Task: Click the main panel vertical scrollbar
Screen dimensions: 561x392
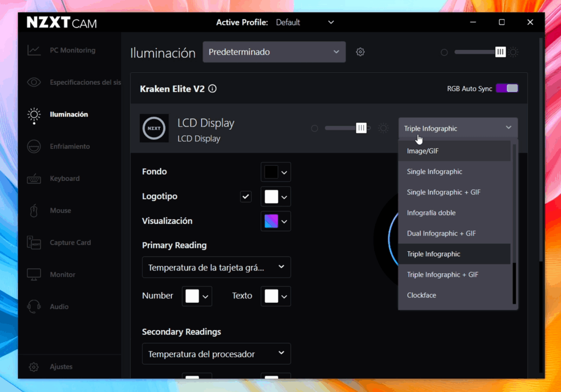Action: (x=541, y=150)
